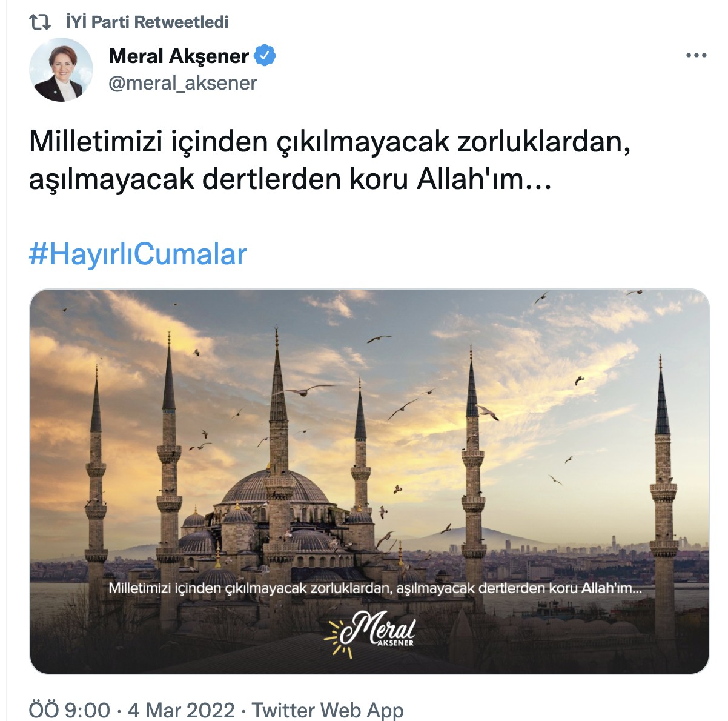Screen dimensions: 728x721
Task: Open the İYİ Parti Retweetledi link
Action: pyautogui.click(x=147, y=22)
